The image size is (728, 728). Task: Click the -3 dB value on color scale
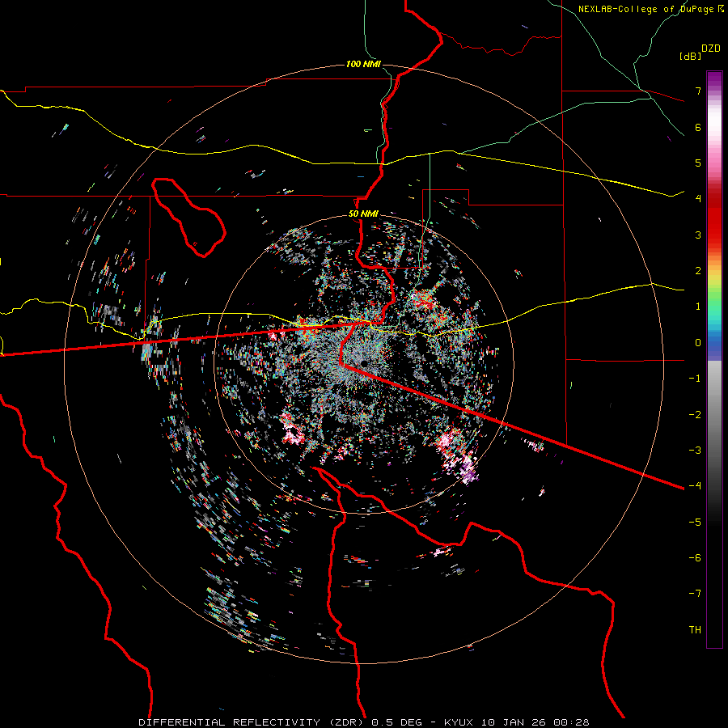tap(695, 451)
